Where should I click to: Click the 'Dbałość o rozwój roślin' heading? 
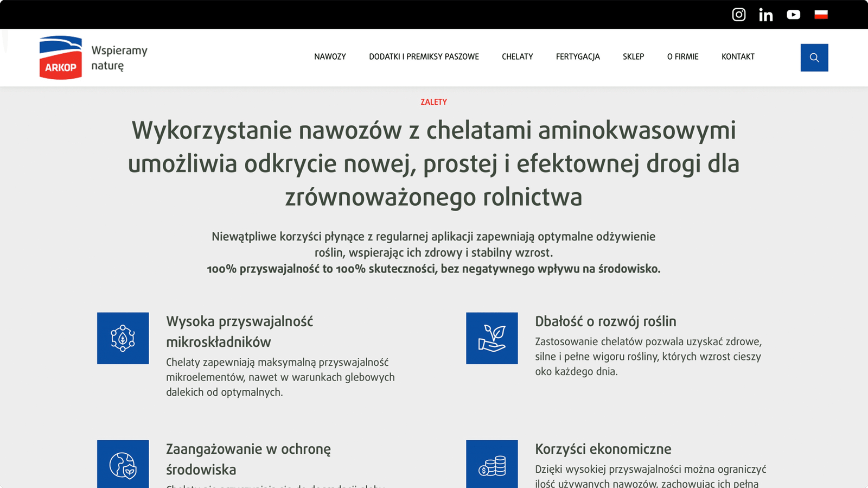(605, 321)
